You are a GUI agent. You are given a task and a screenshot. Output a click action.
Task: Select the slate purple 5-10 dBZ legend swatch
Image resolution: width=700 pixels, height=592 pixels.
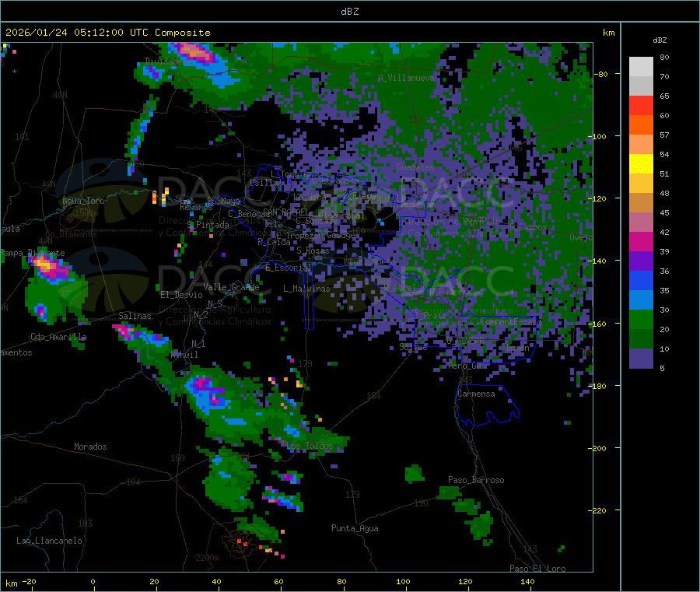(641, 359)
